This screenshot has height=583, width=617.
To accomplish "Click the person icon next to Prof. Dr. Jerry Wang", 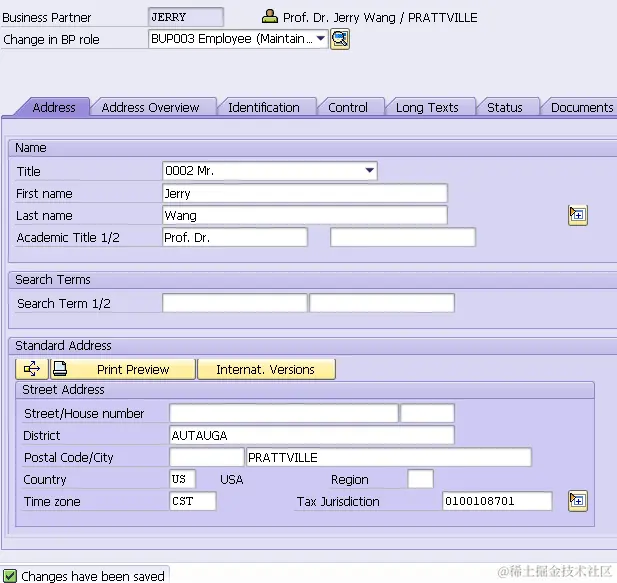I will tap(270, 17).
